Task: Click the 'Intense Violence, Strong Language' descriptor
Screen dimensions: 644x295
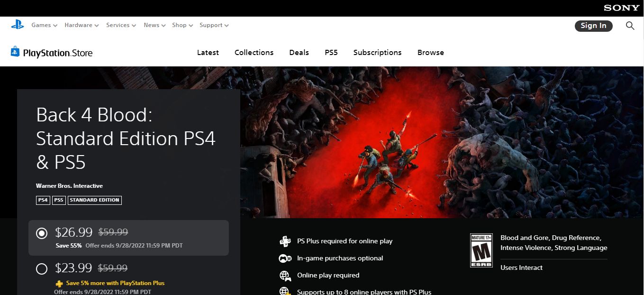Action: pyautogui.click(x=554, y=248)
